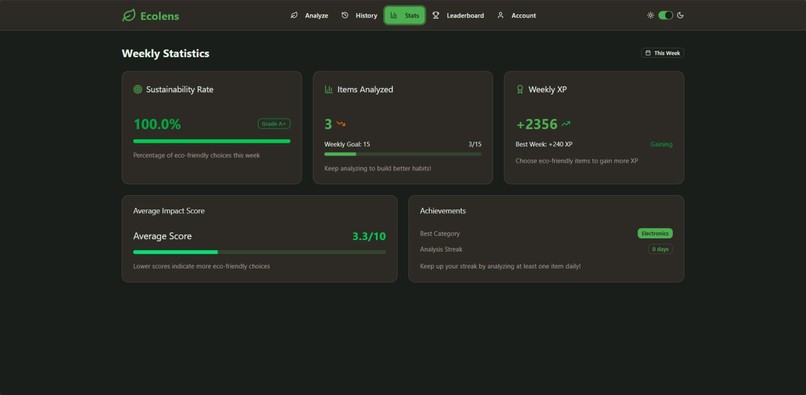Click the bar chart icon beside Items Analyzed

click(x=328, y=89)
